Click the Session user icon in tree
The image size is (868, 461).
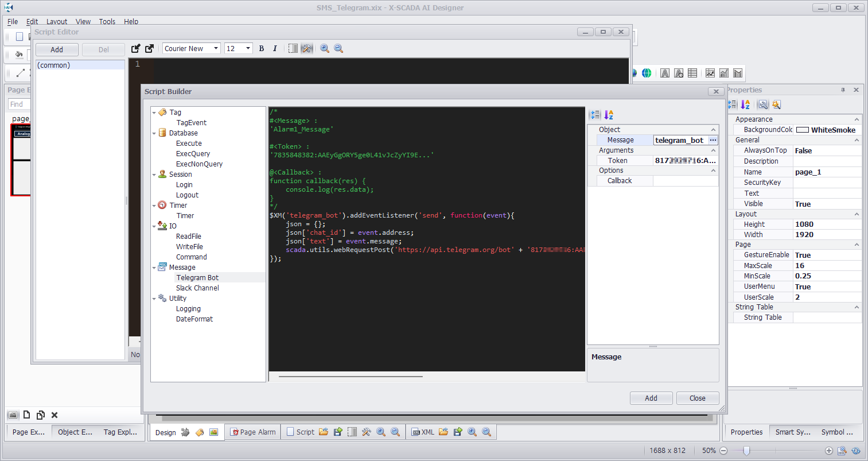[162, 175]
